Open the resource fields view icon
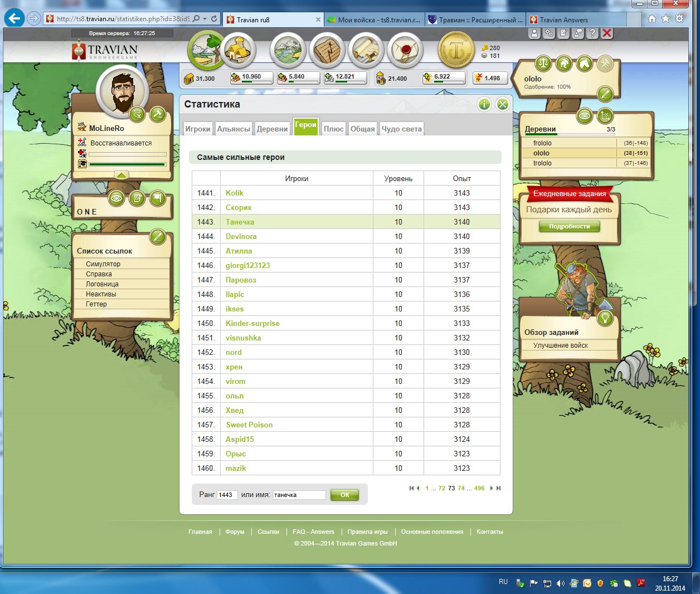 206,50
